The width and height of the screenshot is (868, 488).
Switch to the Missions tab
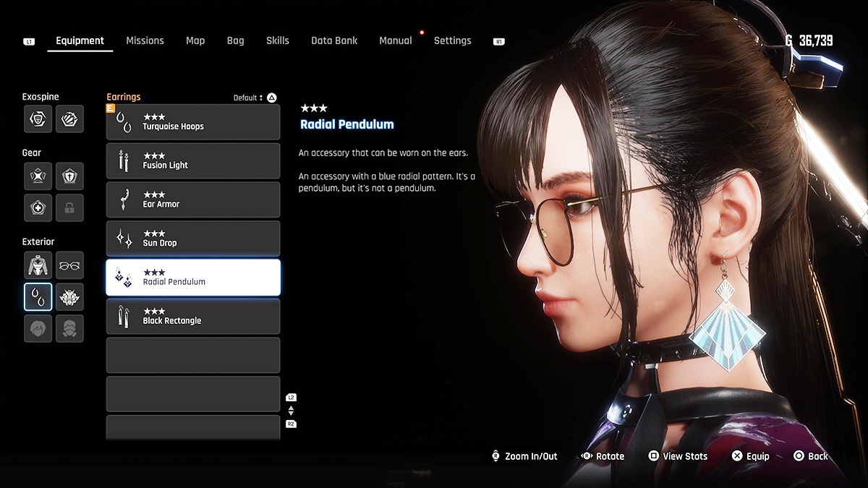click(145, 40)
